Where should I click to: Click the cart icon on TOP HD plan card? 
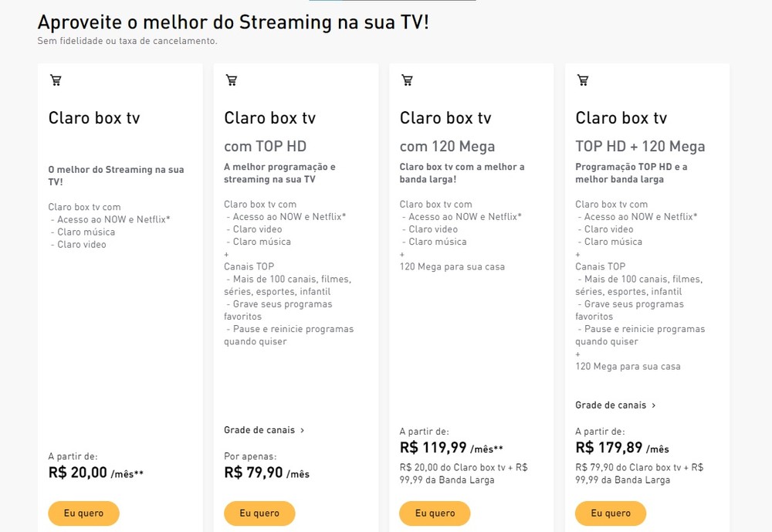coord(232,80)
